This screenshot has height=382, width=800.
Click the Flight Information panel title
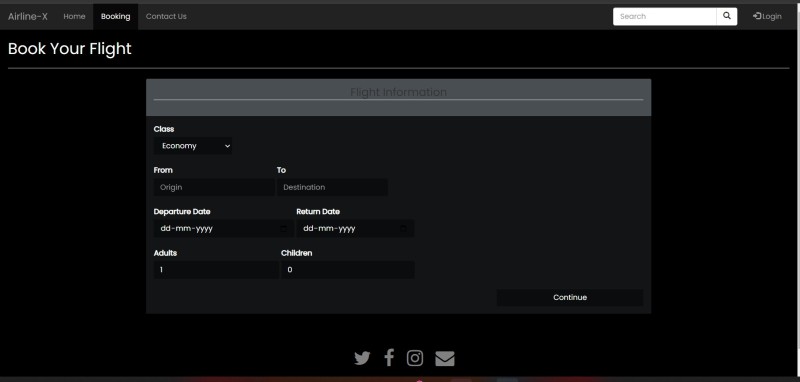coord(398,92)
